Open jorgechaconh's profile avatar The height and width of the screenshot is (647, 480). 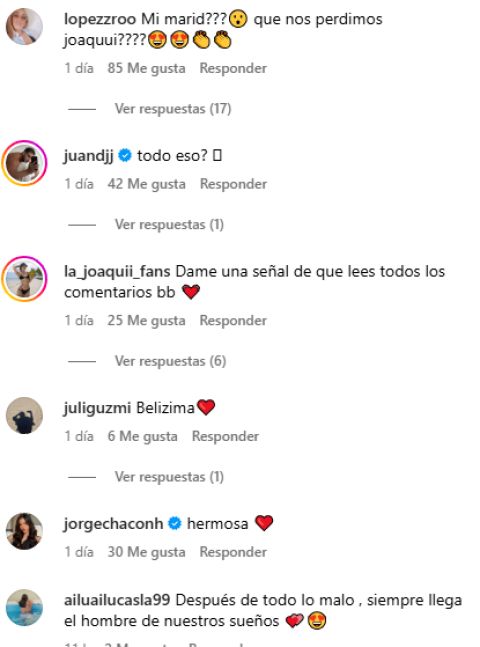pyautogui.click(x=24, y=531)
